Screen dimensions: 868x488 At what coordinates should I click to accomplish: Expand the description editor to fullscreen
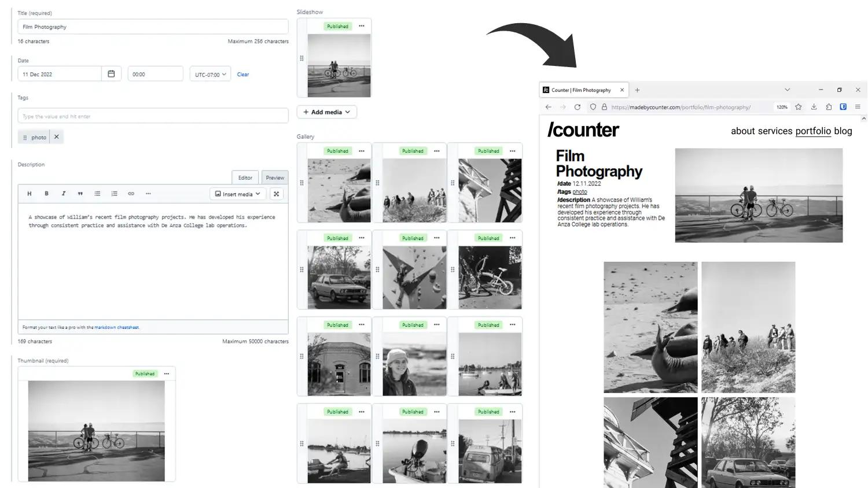coord(277,194)
